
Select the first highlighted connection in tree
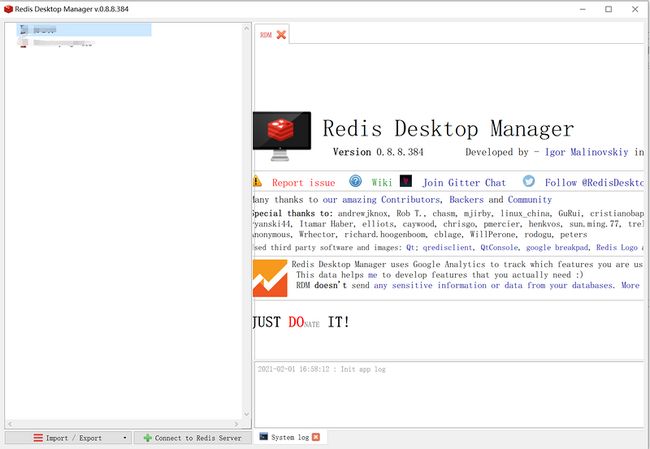[84, 29]
